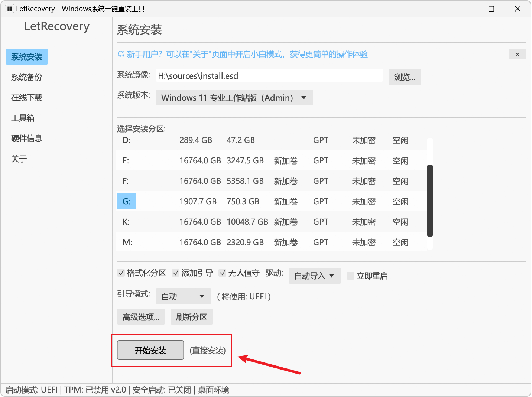Click the 高级选项... button
Viewport: 532px width, 397px height.
141,317
